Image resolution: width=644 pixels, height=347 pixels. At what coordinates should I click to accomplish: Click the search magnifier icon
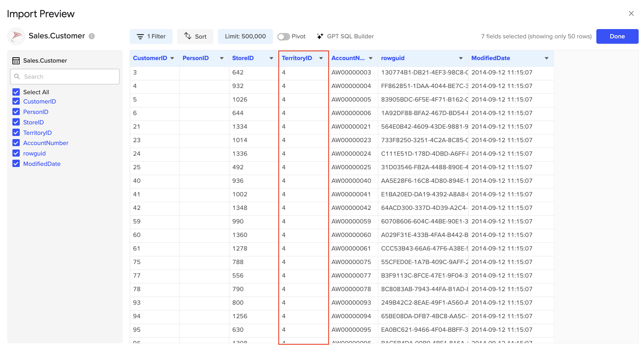tap(17, 76)
